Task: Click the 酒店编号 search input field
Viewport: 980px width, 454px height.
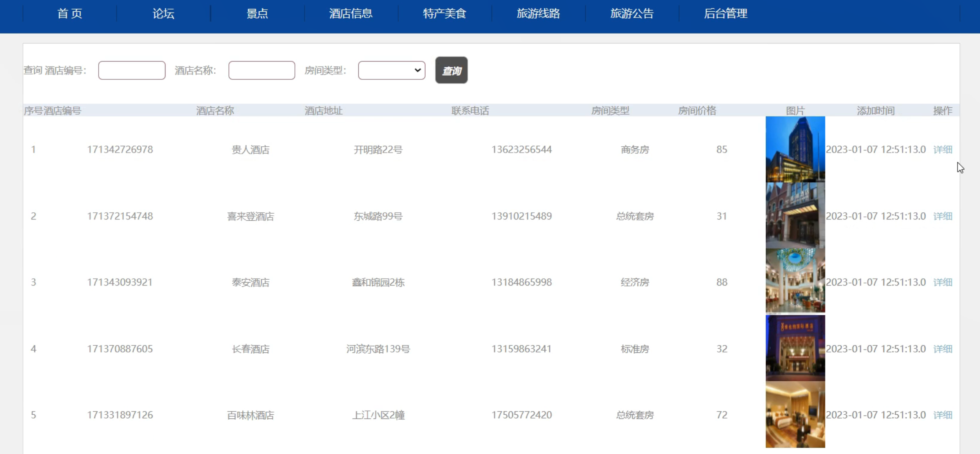Action: pyautogui.click(x=132, y=70)
